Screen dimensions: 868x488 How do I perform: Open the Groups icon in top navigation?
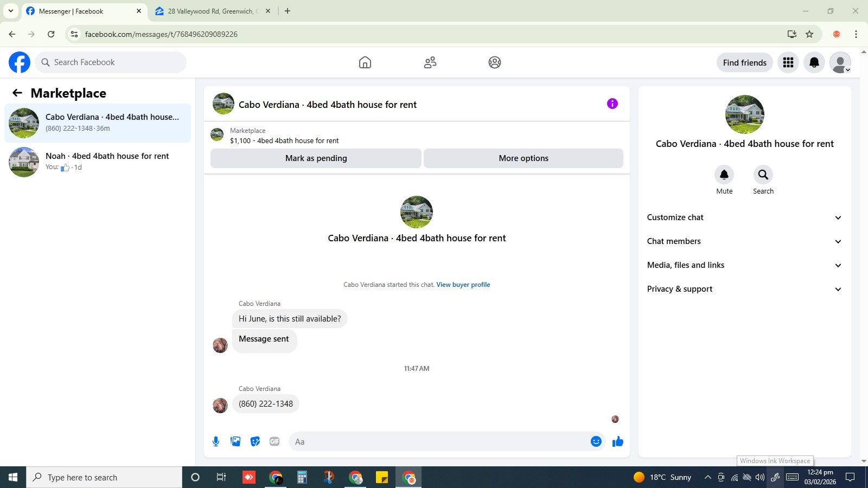(495, 62)
